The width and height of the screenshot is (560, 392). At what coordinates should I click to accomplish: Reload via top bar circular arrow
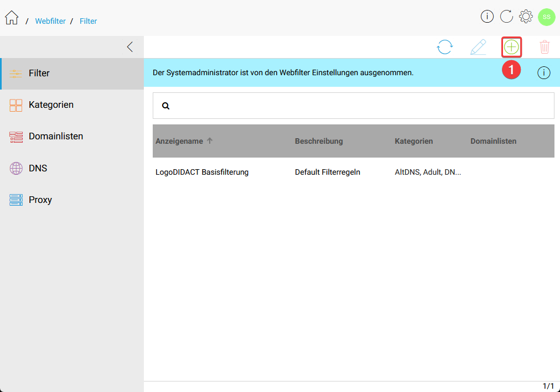(506, 17)
